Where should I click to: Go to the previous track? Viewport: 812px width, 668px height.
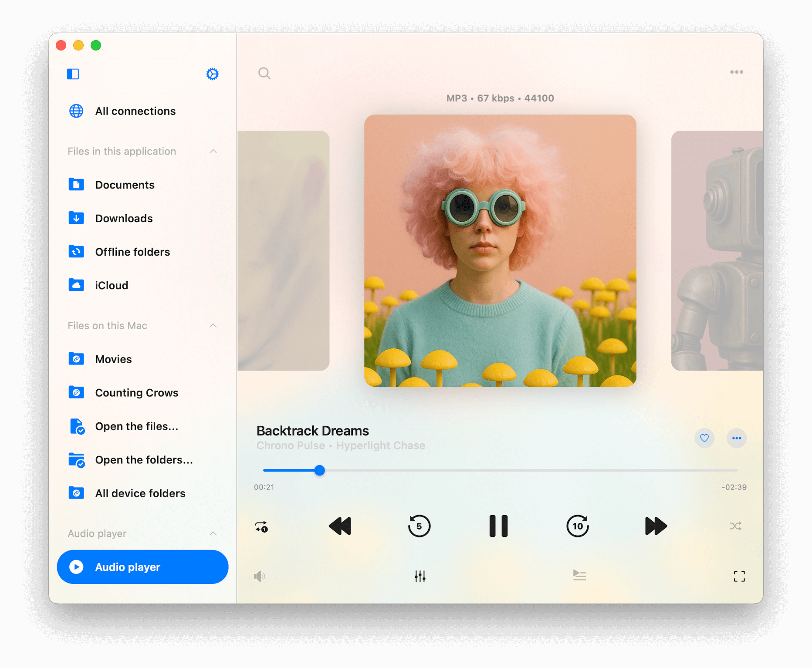click(340, 526)
